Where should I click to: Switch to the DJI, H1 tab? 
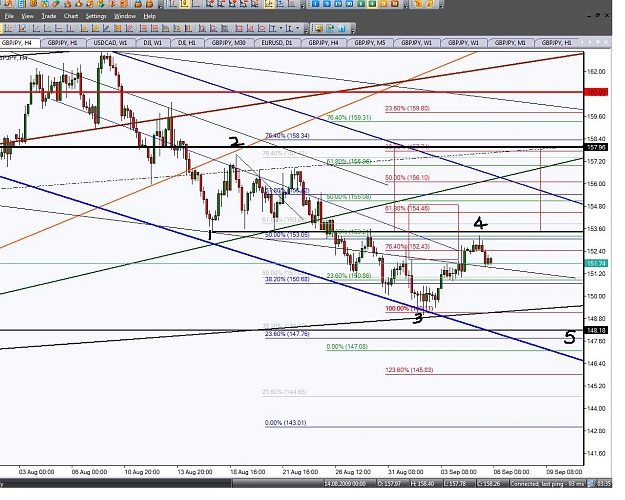coord(187,42)
